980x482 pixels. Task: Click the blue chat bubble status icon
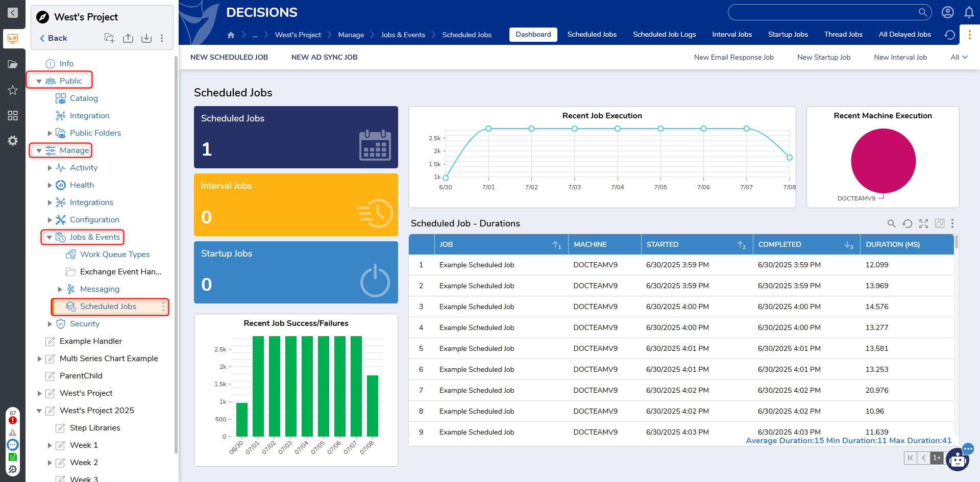point(13,445)
